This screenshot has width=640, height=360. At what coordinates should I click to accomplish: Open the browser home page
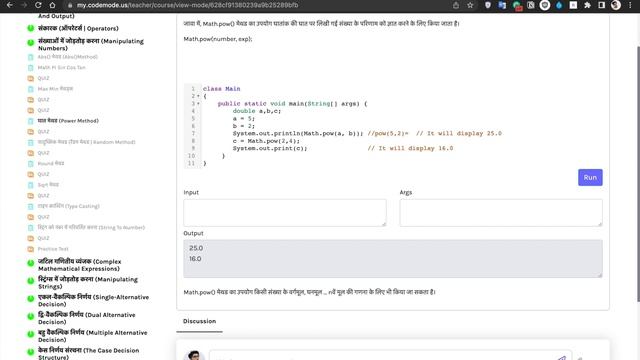[52, 5]
